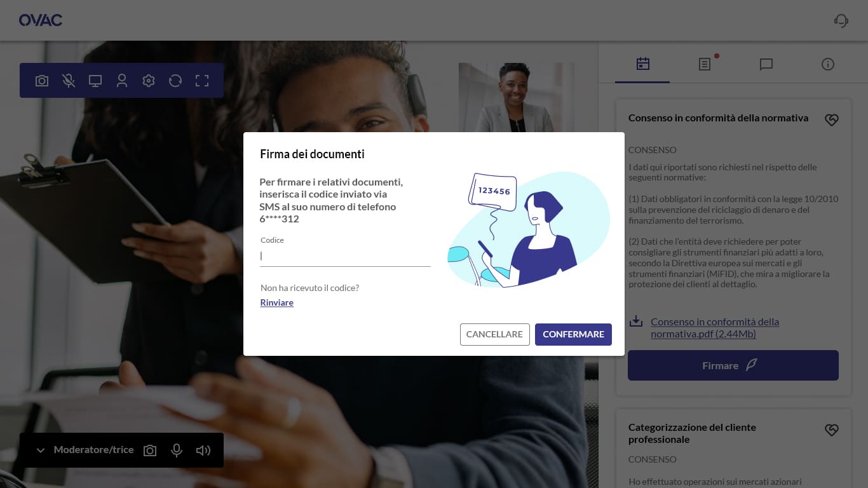Open the participant person icon
Screen dimensions: 868x488
pos(122,81)
